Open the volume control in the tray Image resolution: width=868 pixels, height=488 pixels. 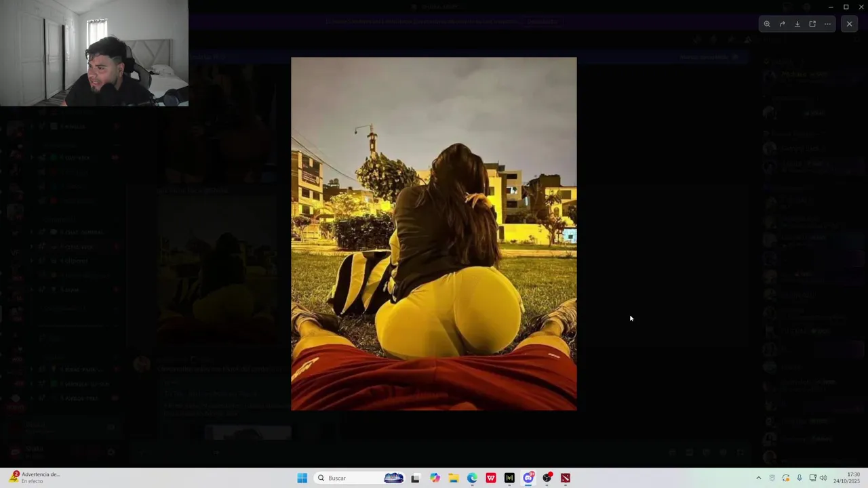click(823, 478)
